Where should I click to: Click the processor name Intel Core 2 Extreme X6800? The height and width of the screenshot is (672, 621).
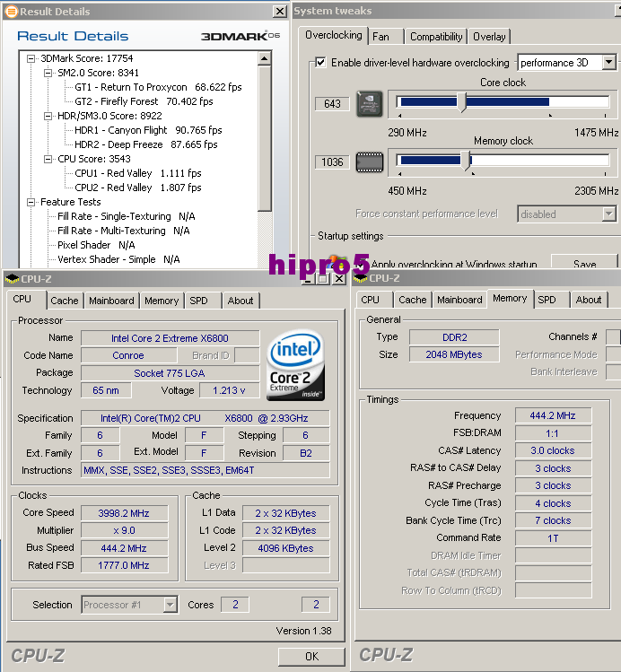pyautogui.click(x=171, y=338)
